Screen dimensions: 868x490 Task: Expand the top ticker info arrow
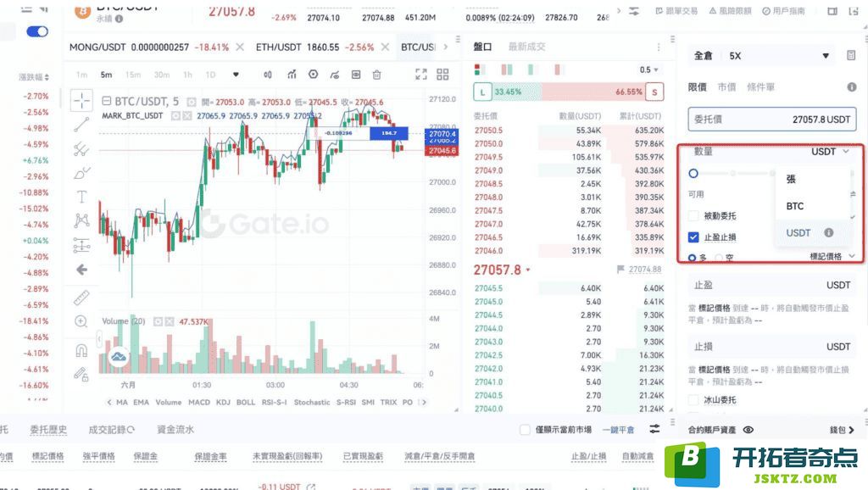[619, 10]
